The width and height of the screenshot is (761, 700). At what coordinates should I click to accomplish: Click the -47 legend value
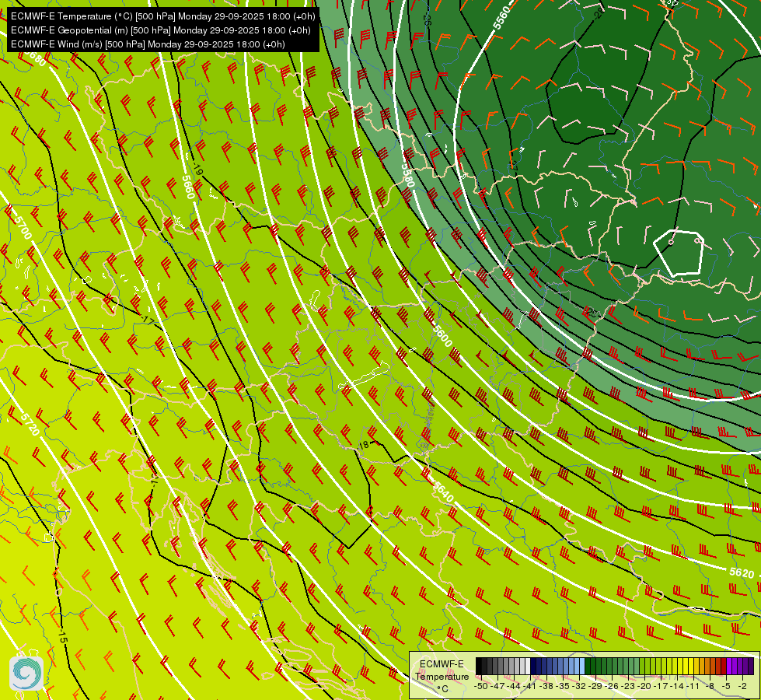tap(497, 686)
